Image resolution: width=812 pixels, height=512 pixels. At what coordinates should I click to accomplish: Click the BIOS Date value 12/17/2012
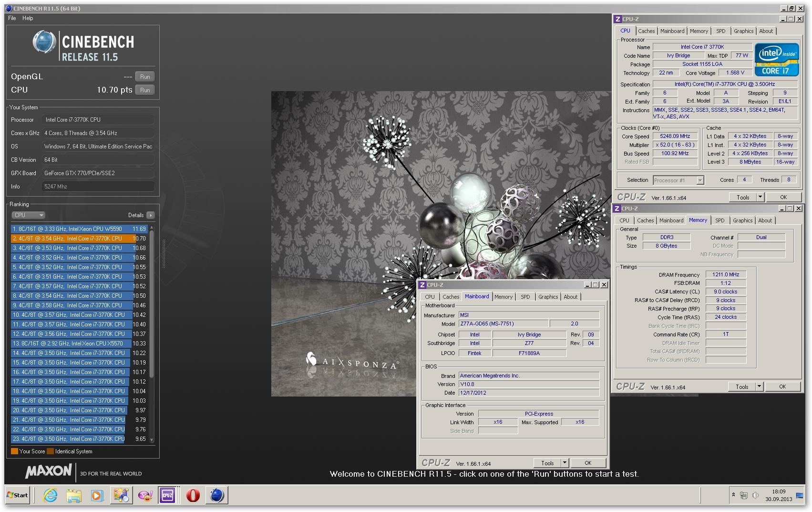[x=529, y=393]
